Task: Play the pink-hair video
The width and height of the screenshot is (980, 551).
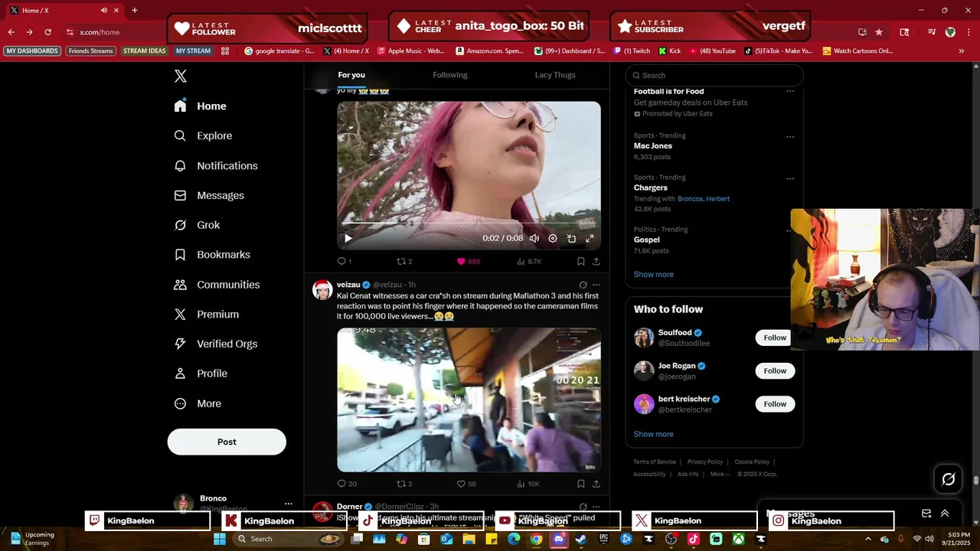Action: pyautogui.click(x=348, y=238)
